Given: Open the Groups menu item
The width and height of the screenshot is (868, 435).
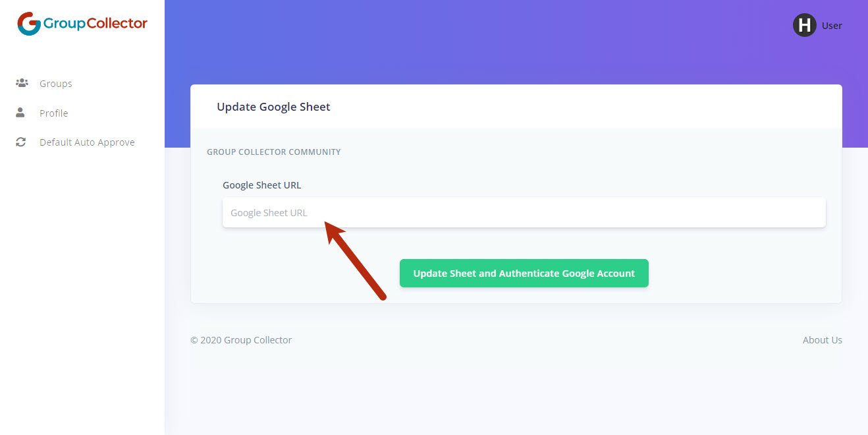Looking at the screenshot, I should click(56, 84).
